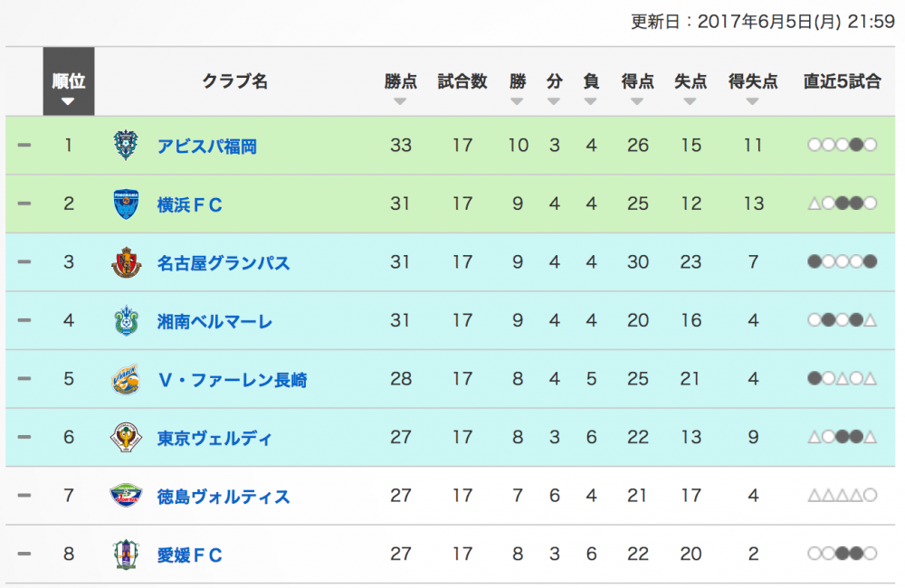Click the Ehime FC club crest

click(126, 554)
